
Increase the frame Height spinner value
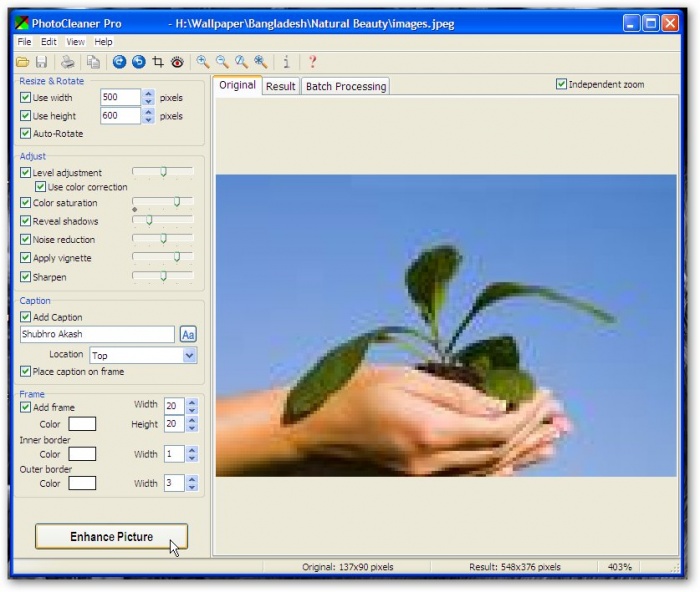click(192, 420)
